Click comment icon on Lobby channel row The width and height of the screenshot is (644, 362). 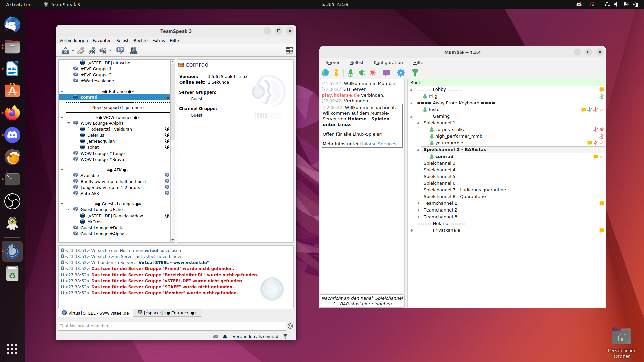coord(602,89)
